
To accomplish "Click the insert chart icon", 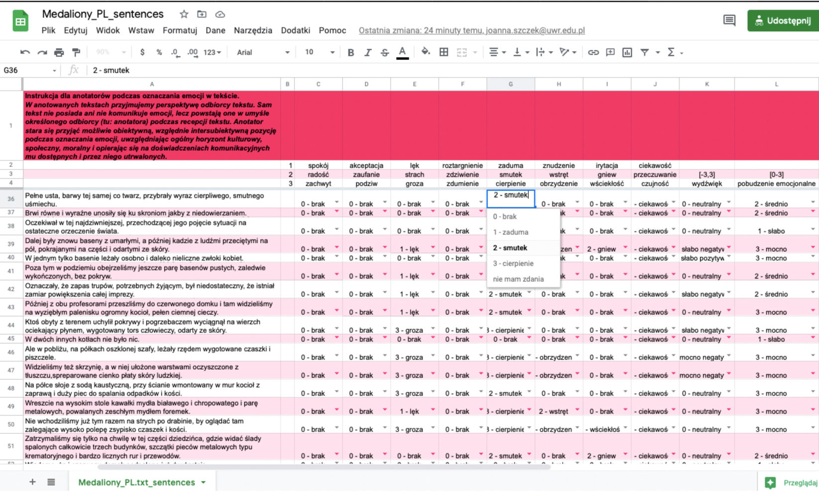I will coord(627,52).
